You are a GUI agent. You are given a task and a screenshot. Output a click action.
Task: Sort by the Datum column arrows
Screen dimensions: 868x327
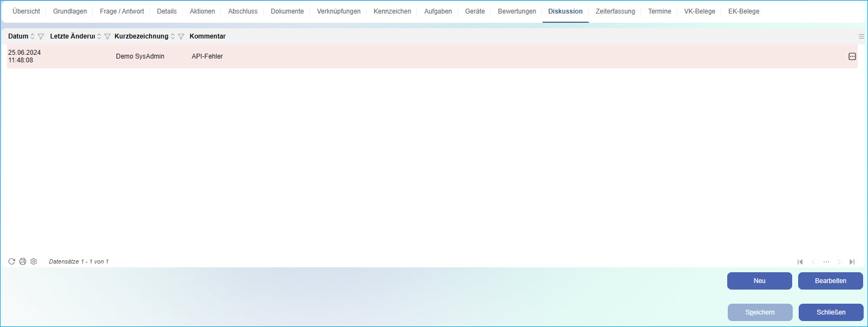point(32,36)
